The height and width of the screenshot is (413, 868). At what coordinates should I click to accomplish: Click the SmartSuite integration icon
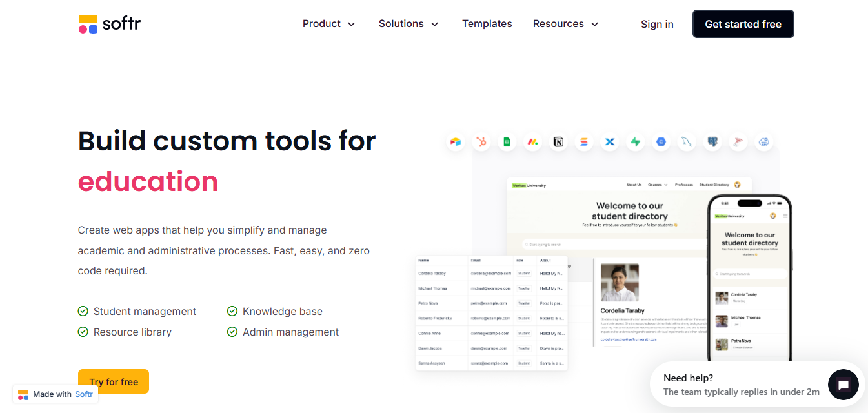click(x=584, y=142)
